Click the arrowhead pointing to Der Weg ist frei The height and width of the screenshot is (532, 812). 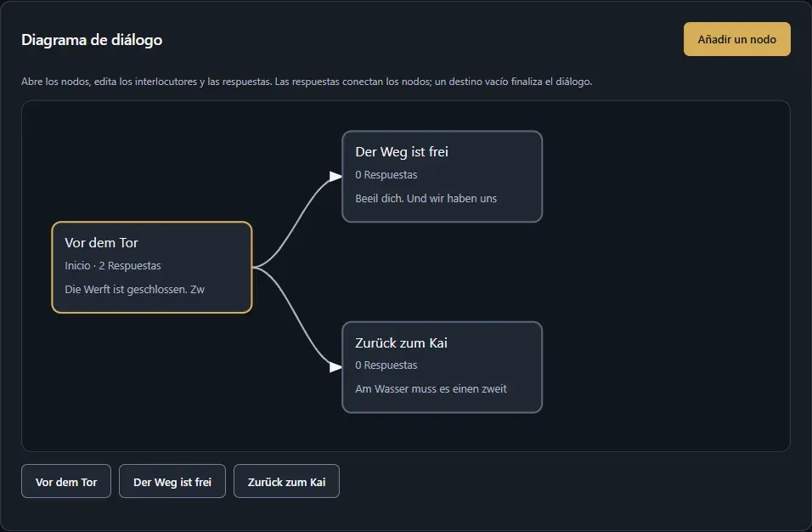[x=336, y=177]
